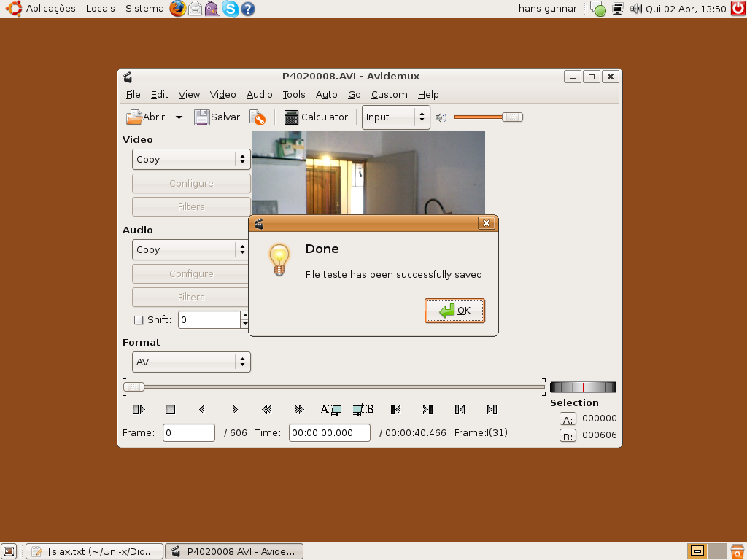Open the trash icon in bottom panel
Viewport: 747px width, 560px height.
point(738,551)
